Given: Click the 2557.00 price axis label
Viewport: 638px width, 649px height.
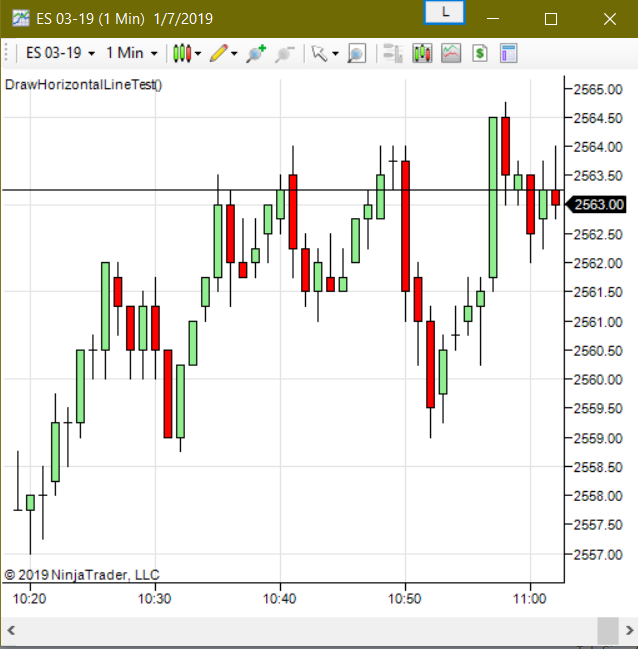Looking at the screenshot, I should pyautogui.click(x=598, y=555).
